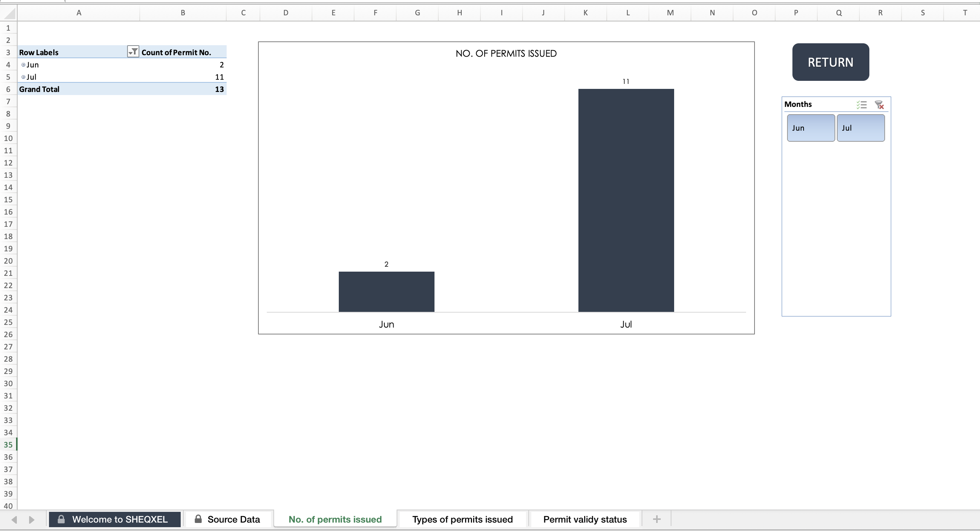This screenshot has height=531, width=980.
Task: Select the Jul bar in the chart
Action: 626,200
